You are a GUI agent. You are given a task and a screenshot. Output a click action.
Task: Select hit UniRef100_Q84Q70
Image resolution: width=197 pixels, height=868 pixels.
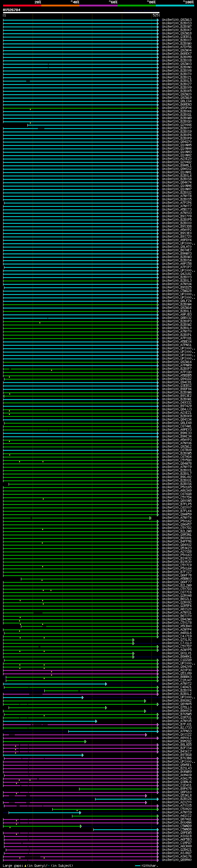tap(177, 142)
